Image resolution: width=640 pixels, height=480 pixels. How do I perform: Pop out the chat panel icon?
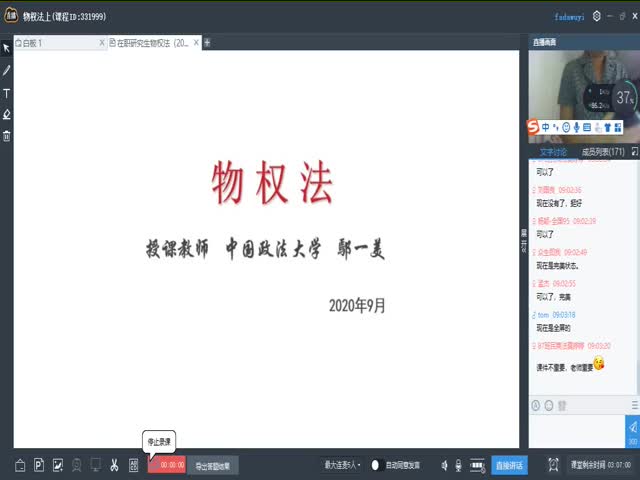click(635, 152)
